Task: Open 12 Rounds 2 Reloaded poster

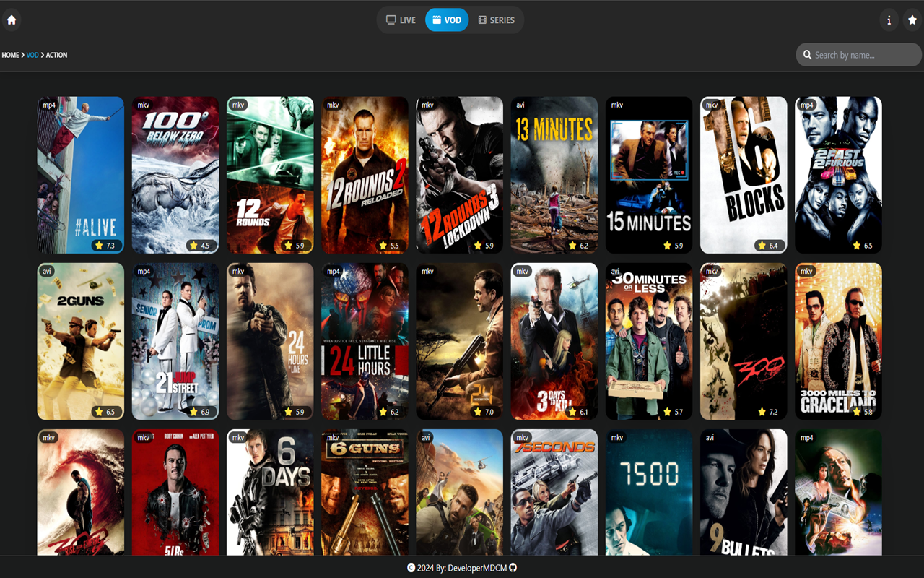Action: (365, 175)
